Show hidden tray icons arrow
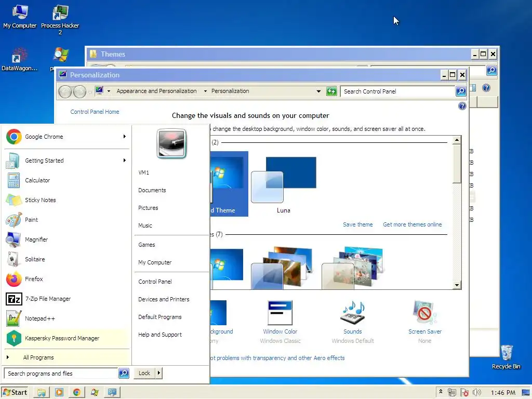 coord(441,392)
